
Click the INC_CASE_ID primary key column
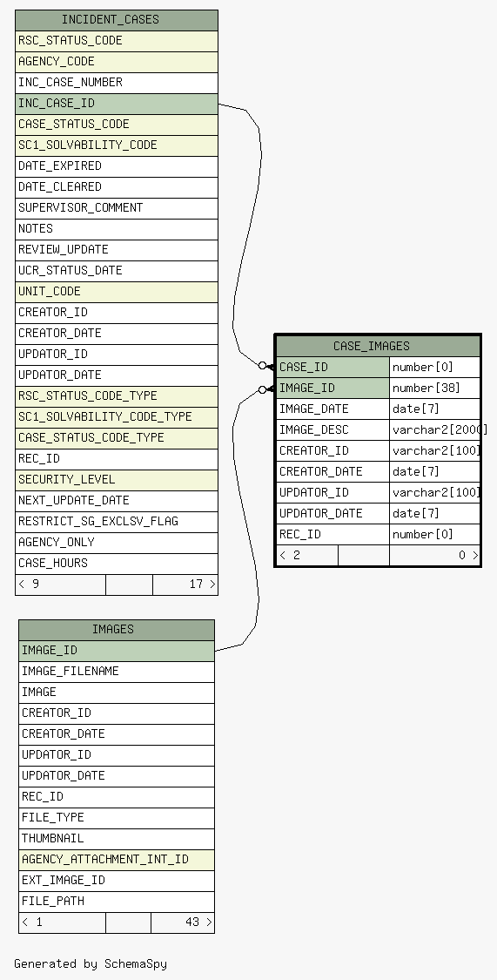point(116,104)
